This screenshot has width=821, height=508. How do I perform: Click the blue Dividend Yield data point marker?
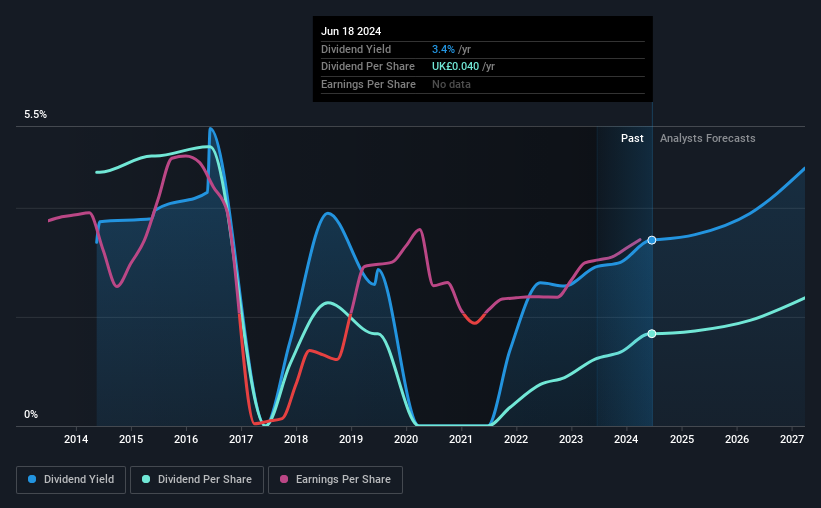coord(652,240)
